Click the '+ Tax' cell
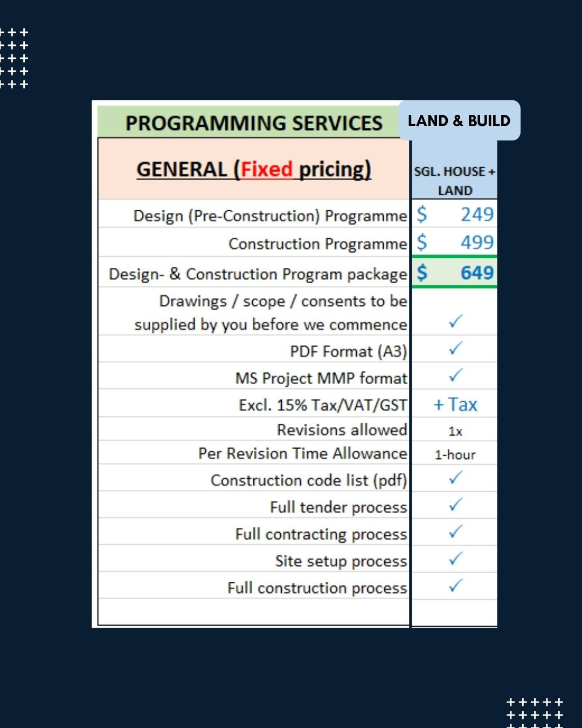The width and height of the screenshot is (582, 728). coord(455,404)
